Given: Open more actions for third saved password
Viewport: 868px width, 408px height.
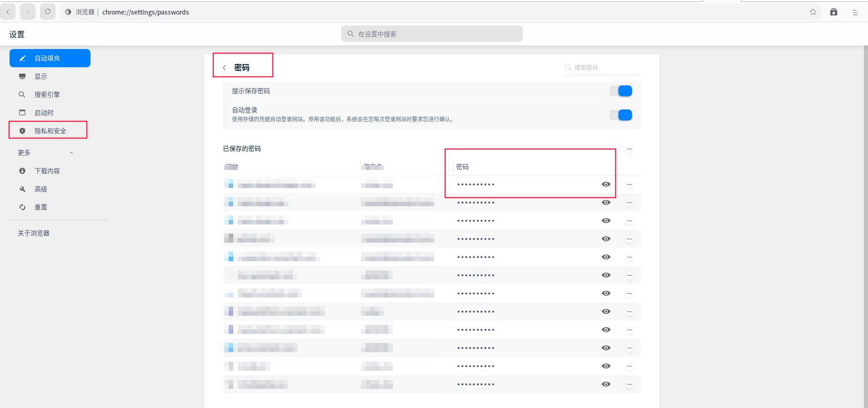Looking at the screenshot, I should 629,221.
